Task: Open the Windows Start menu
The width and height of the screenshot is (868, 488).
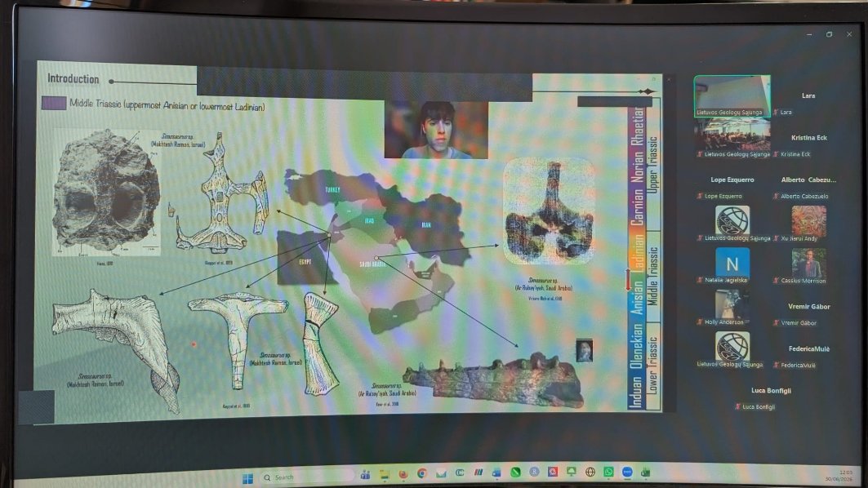Action: pos(247,477)
